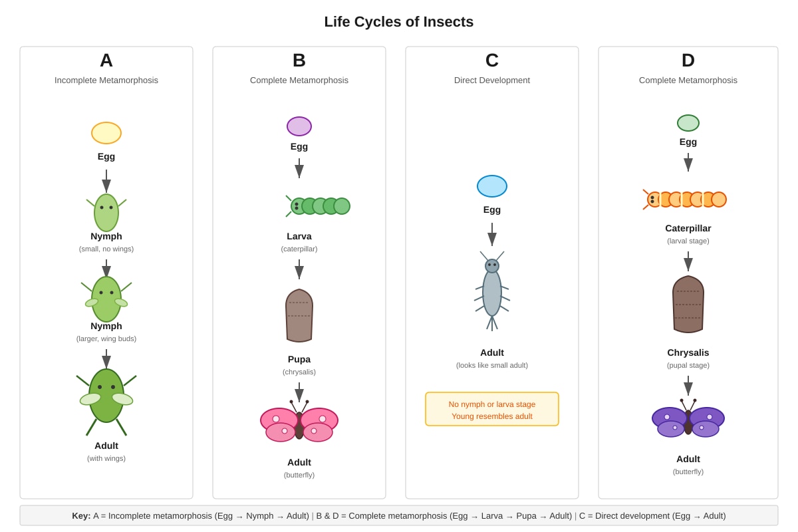This screenshot has height=532, width=798.
Task: Click the Key legend bar at the bottom
Action: click(399, 515)
